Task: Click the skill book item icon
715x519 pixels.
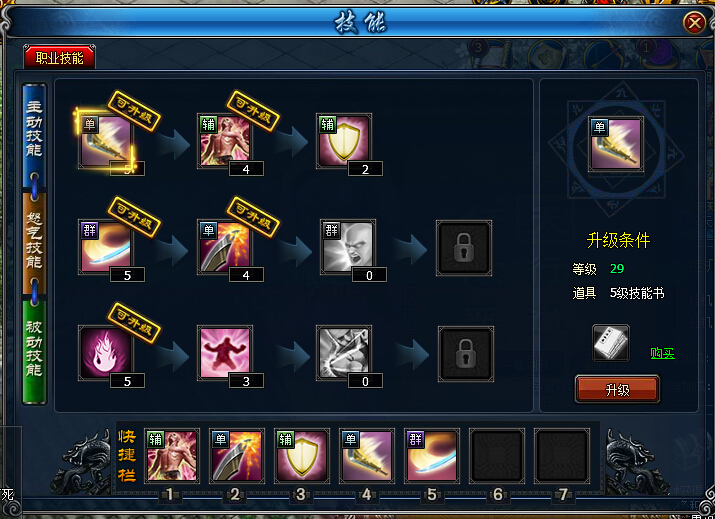Action: [611, 343]
